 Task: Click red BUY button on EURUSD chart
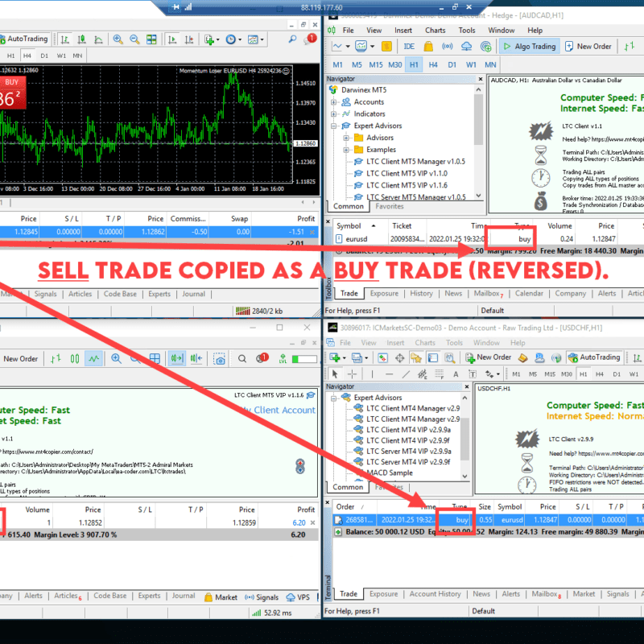click(12, 93)
